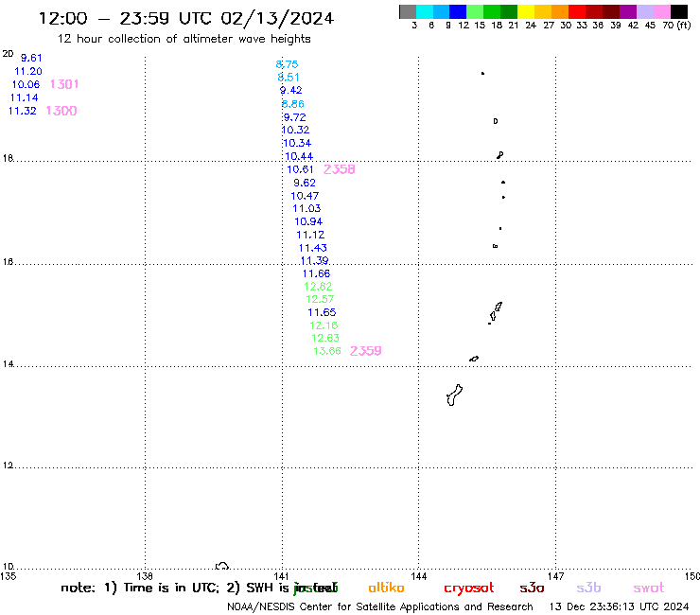Click the pink swatch in the color bar
This screenshot has width=700, height=615.
(662, 11)
